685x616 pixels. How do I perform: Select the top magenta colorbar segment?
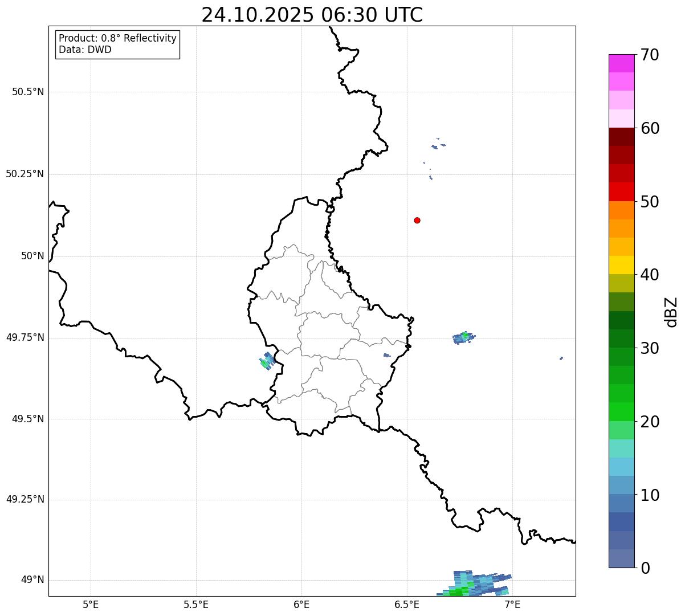[x=621, y=63]
